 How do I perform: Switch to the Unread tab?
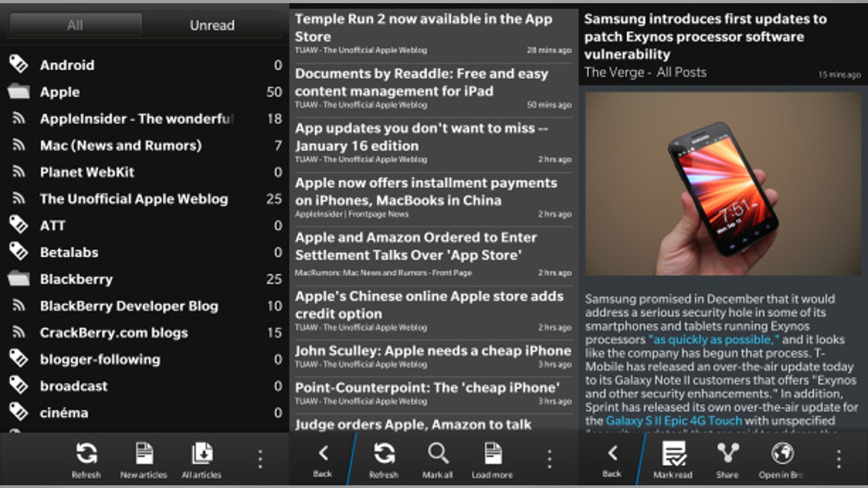click(x=212, y=25)
